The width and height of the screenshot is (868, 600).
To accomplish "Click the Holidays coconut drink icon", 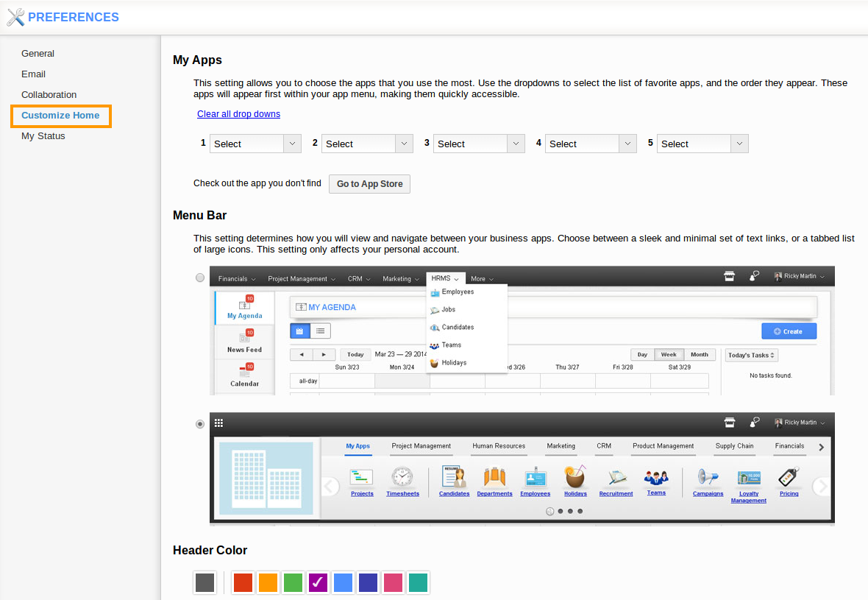I will [x=575, y=477].
